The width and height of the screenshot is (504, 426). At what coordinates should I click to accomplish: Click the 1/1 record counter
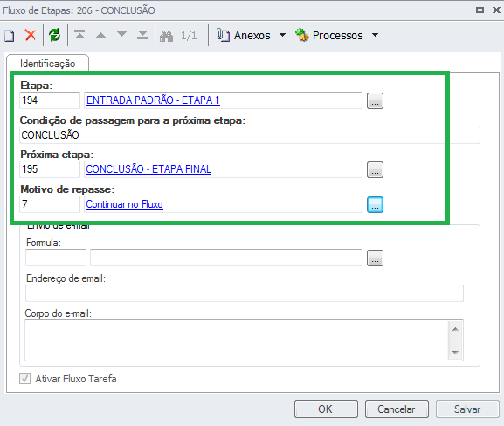pyautogui.click(x=189, y=35)
